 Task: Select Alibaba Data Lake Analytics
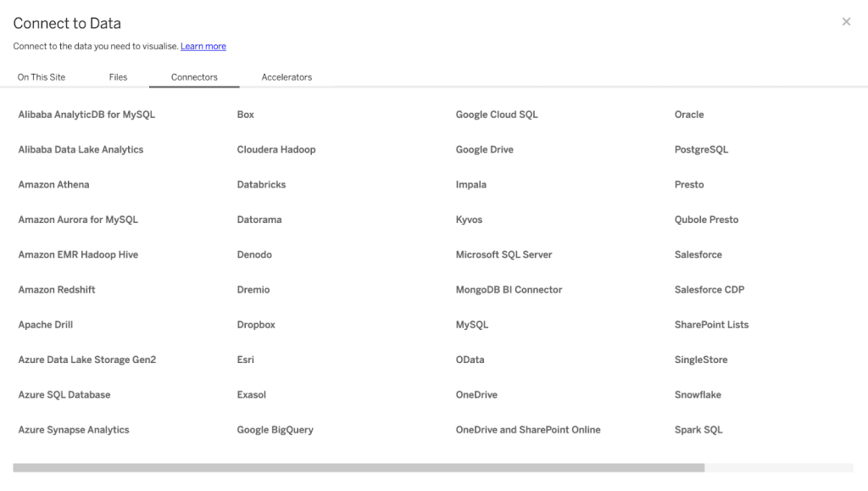coord(81,149)
